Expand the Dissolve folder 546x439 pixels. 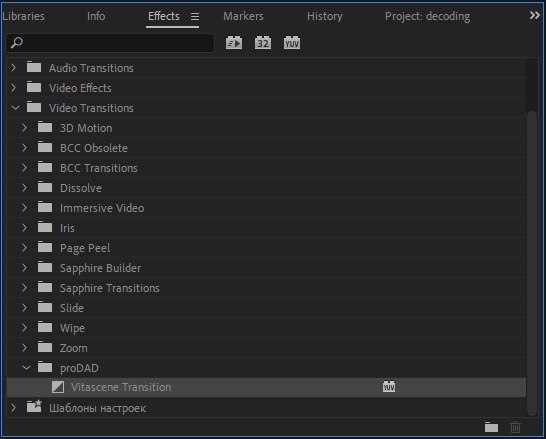[x=24, y=188]
